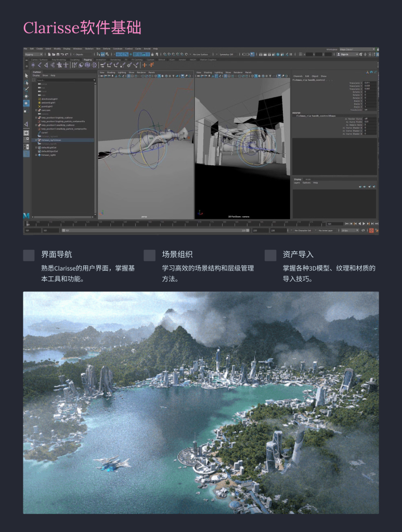Image resolution: width=402 pixels, height=532 pixels.
Task: Choose the Paint selection tool in toolbox
Action: pos(27,89)
